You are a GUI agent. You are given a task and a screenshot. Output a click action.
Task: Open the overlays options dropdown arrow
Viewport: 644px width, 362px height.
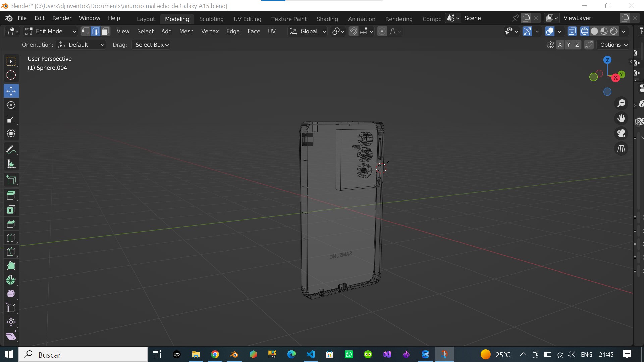tap(559, 31)
